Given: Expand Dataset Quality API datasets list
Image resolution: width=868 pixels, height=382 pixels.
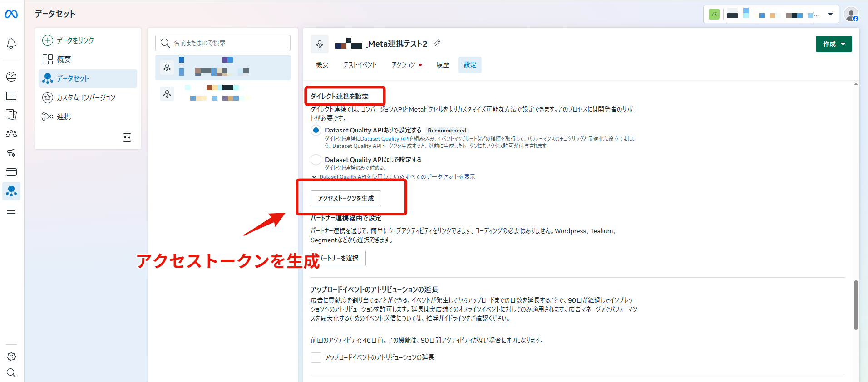Looking at the screenshot, I should [393, 177].
